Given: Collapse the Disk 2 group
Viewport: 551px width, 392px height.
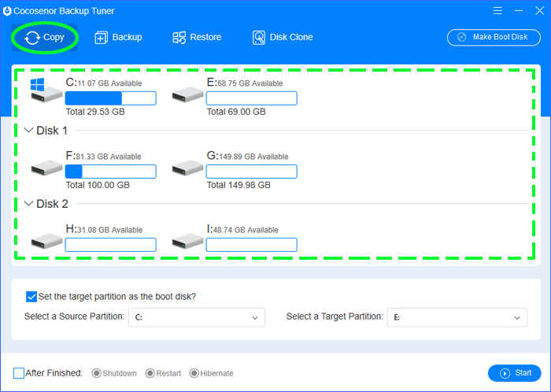Looking at the screenshot, I should point(28,204).
